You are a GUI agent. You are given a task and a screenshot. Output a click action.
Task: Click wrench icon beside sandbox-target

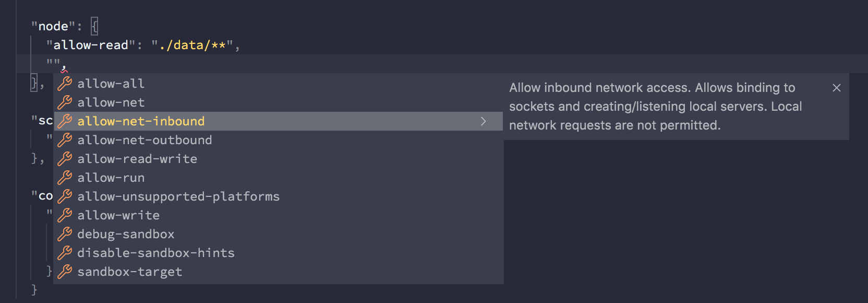pyautogui.click(x=65, y=272)
